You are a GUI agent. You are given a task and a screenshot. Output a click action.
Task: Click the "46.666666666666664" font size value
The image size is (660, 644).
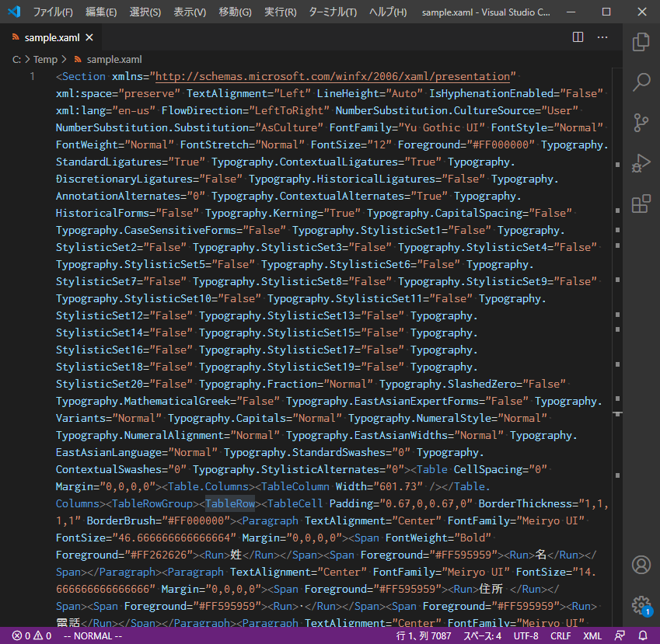tap(174, 538)
